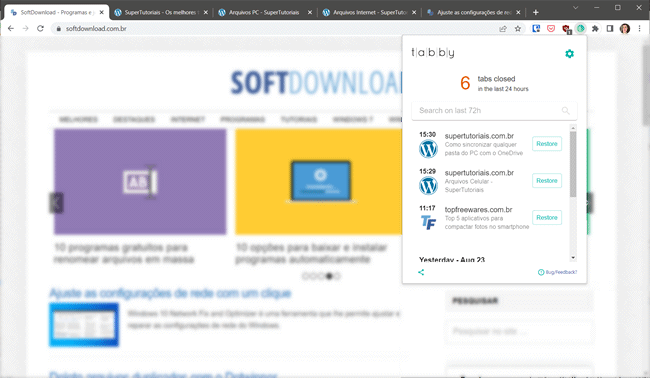Viewport: 650px width, 378px height.
Task: Click the share page icon in address bar
Action: 503,29
